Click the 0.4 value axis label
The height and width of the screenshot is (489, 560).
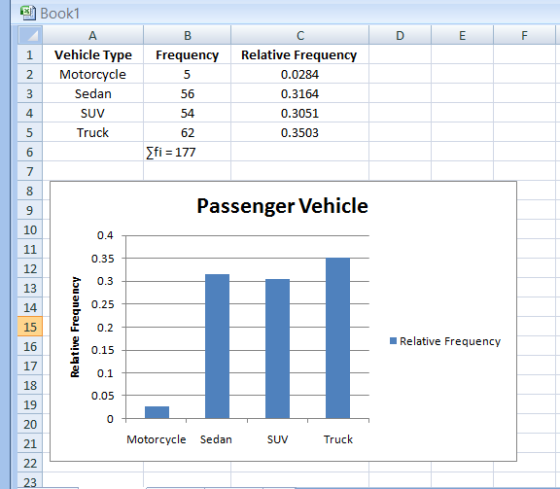[x=105, y=235]
